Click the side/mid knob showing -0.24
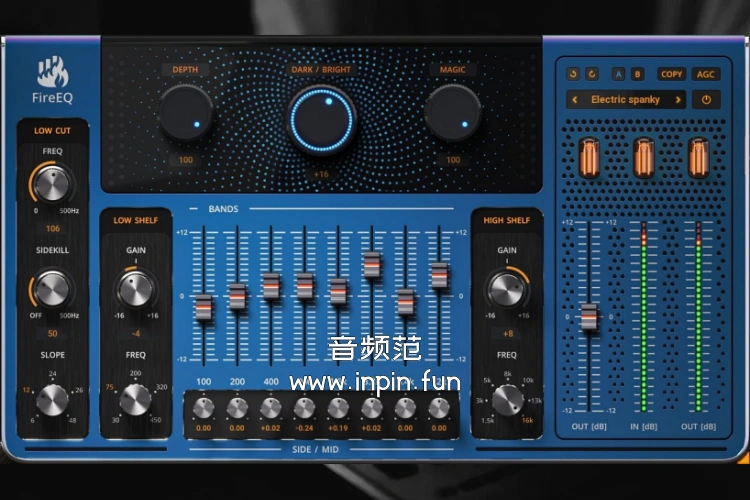Image resolution: width=750 pixels, height=500 pixels. (x=304, y=408)
